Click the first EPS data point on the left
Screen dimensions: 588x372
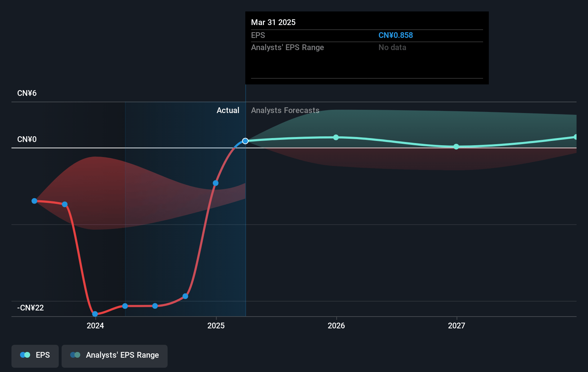point(34,201)
